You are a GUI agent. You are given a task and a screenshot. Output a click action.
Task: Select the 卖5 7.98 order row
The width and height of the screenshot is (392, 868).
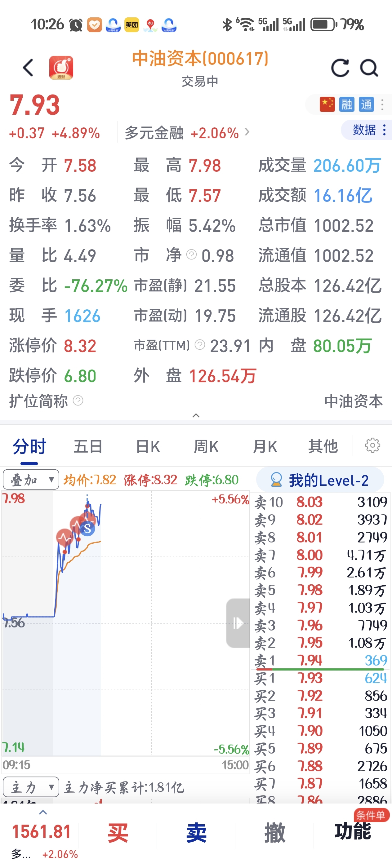[x=321, y=590]
